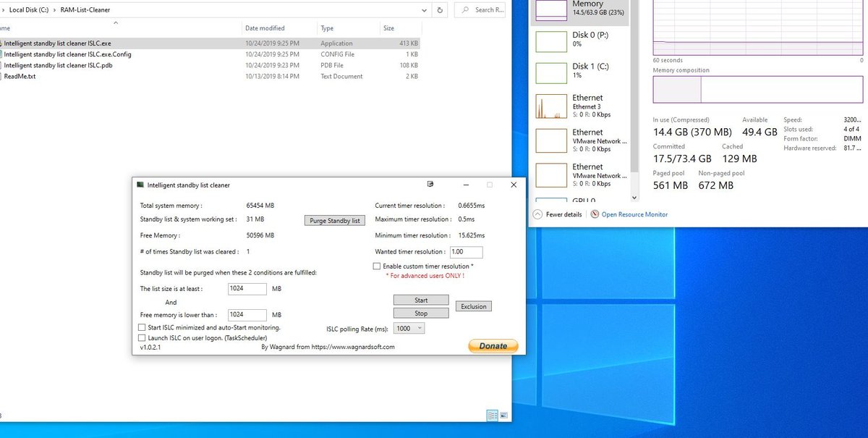868x438 pixels.
Task: Click the small icon left of ISLC minimize button
Action: (x=430, y=184)
